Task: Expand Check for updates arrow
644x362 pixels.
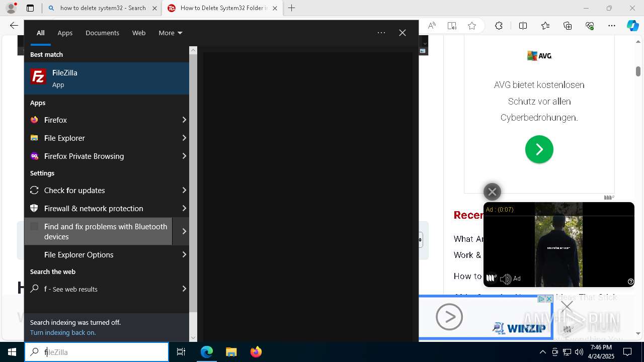Action: pos(184,190)
